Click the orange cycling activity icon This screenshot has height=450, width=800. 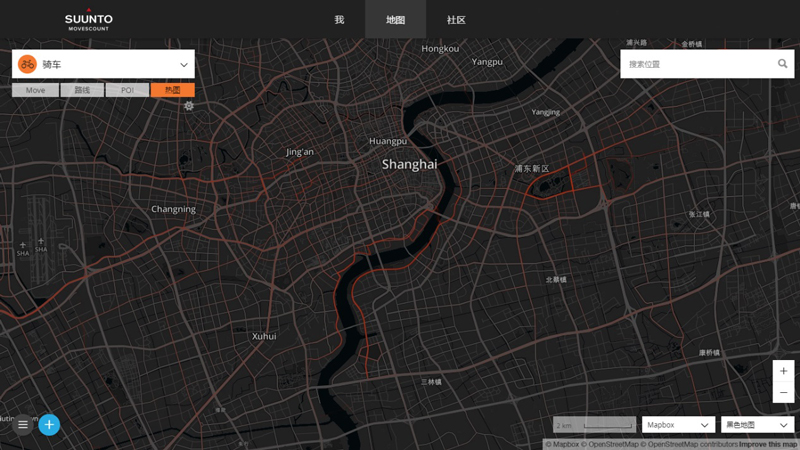coord(27,64)
